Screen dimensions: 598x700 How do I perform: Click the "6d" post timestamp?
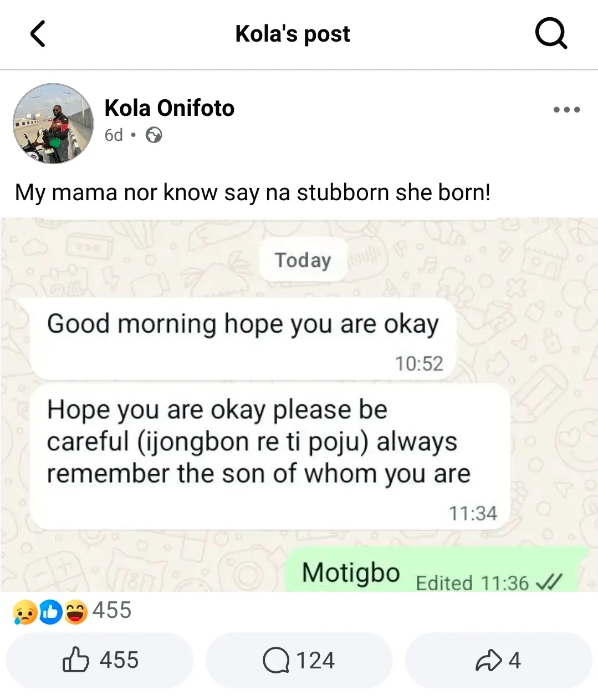[x=114, y=135]
